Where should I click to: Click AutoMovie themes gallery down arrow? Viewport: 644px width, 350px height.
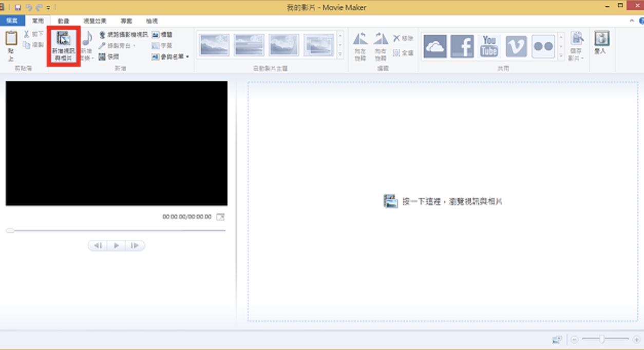click(340, 45)
